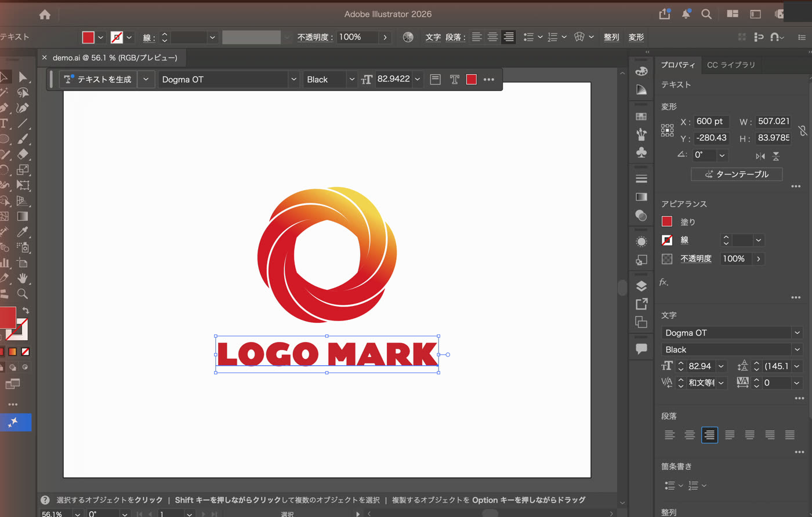Screen dimensions: 812x517
Task: Click the X position field 600 pt
Action: click(711, 121)
